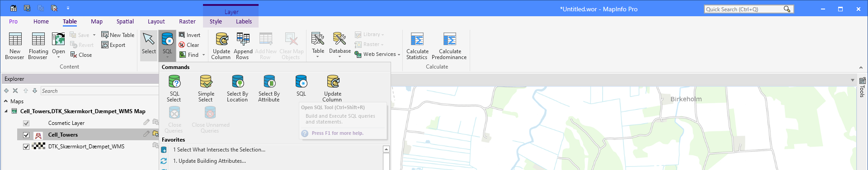The image size is (868, 170).
Task: Open the Find dropdown arrow
Action: click(203, 55)
